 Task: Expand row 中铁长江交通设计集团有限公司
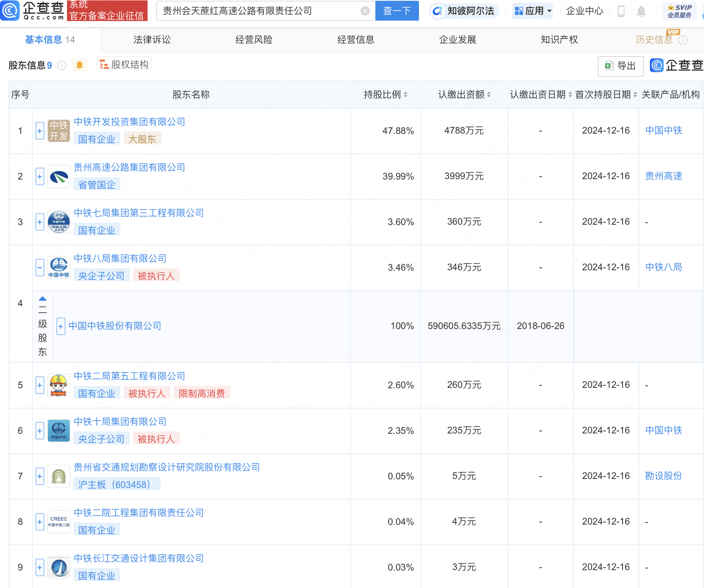coord(40,567)
